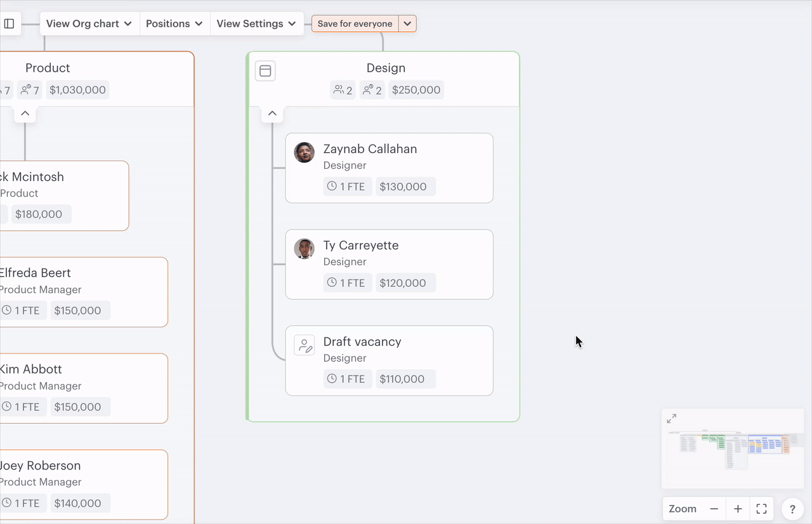
Task: Click Ty Carreyette's avatar photo
Action: [304, 249]
